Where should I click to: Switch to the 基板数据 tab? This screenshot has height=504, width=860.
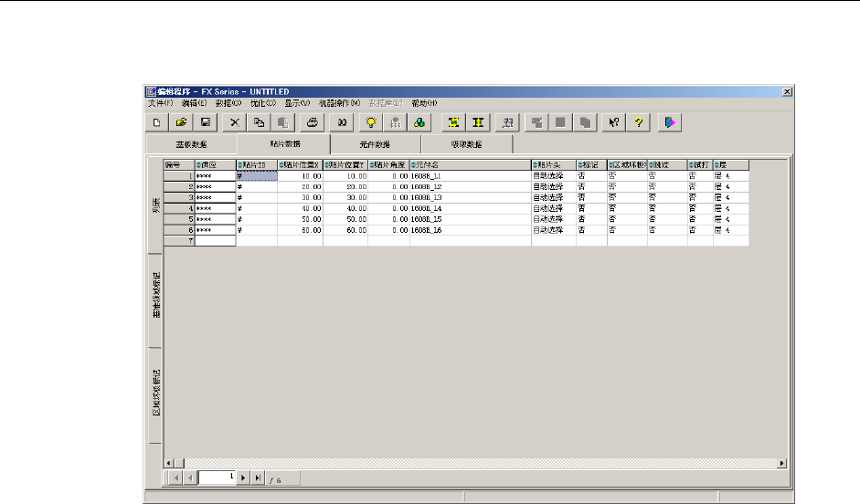(191, 144)
